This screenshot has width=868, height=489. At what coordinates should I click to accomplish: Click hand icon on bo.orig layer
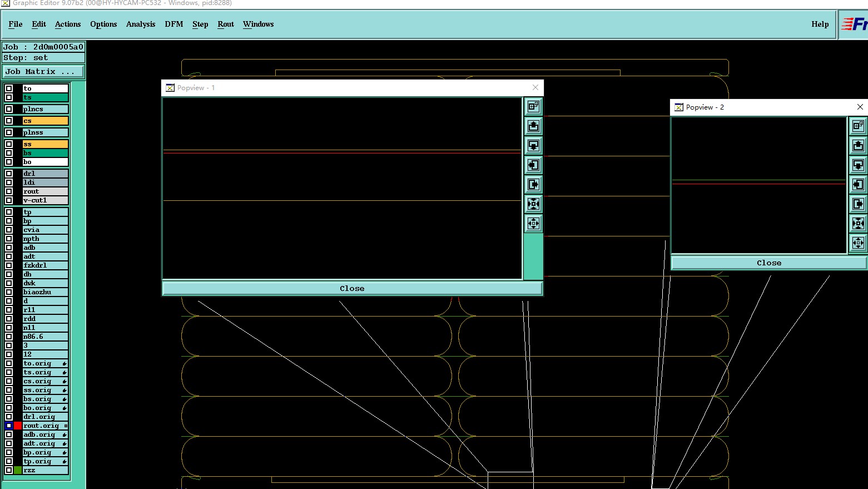65,408
